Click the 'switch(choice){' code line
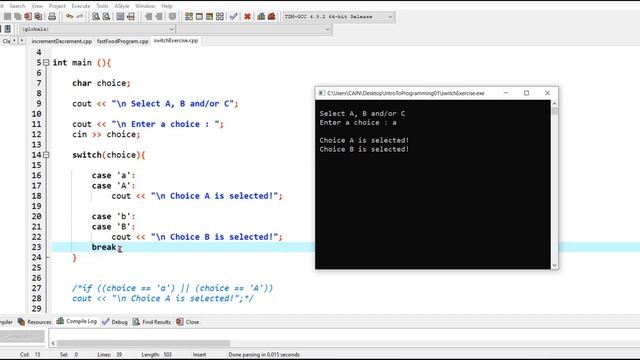Screen dimensions: 640x360 click(x=109, y=155)
